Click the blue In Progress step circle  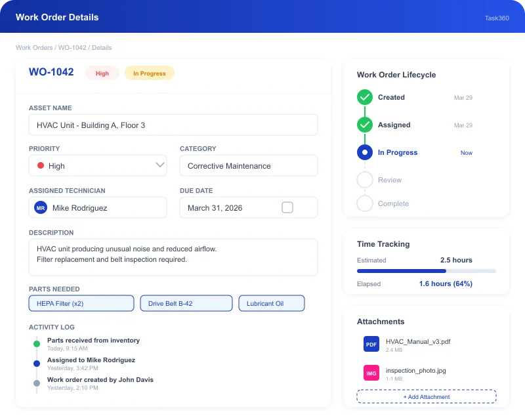(x=365, y=152)
